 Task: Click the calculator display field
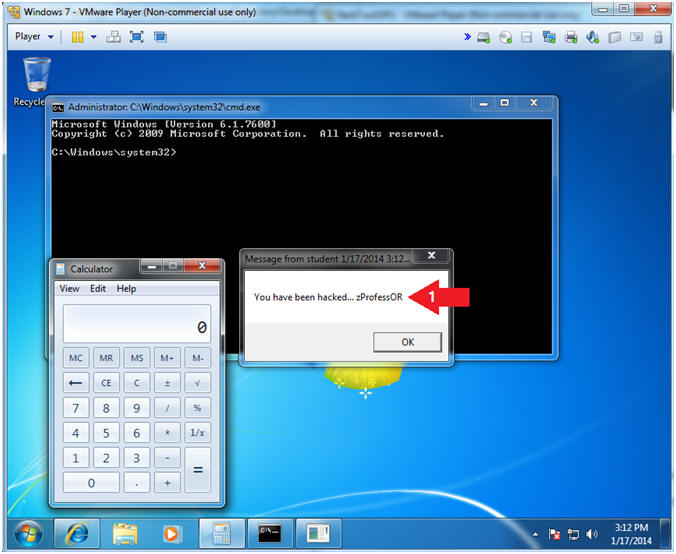137,324
